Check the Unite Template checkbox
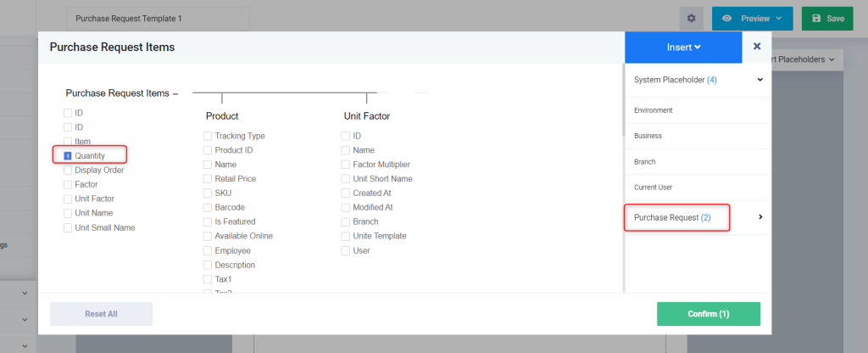Viewport: 868px width, 353px height. 346,236
